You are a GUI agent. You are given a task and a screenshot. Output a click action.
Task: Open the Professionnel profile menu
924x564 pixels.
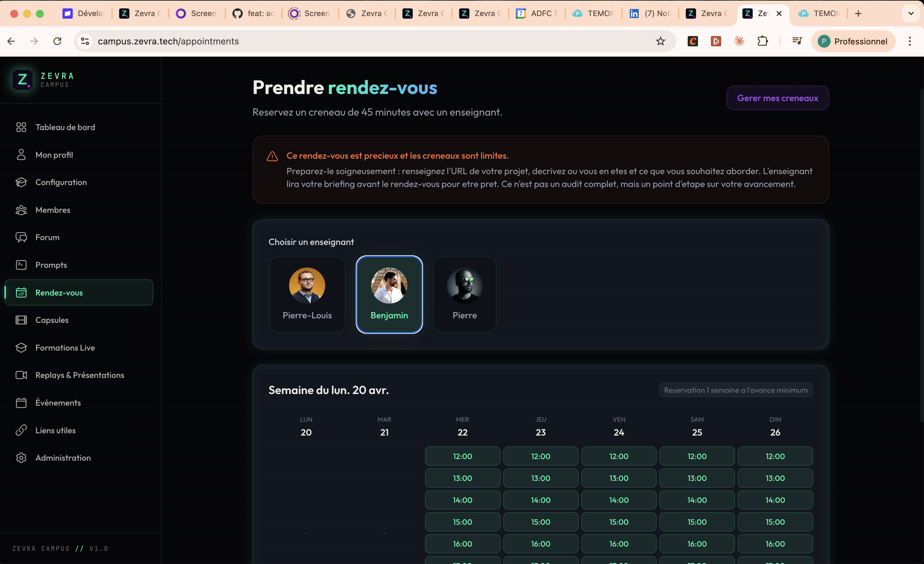point(853,41)
